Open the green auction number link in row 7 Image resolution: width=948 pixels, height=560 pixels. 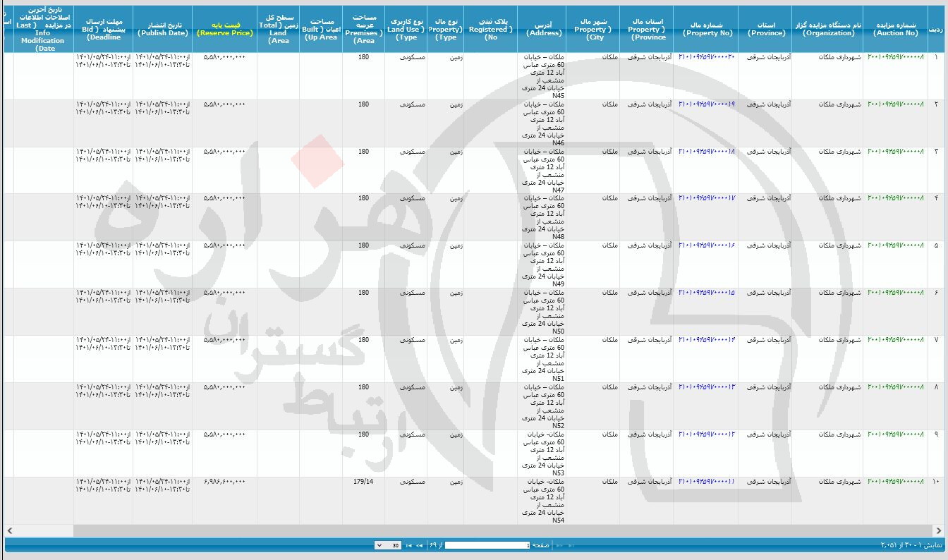(x=895, y=340)
